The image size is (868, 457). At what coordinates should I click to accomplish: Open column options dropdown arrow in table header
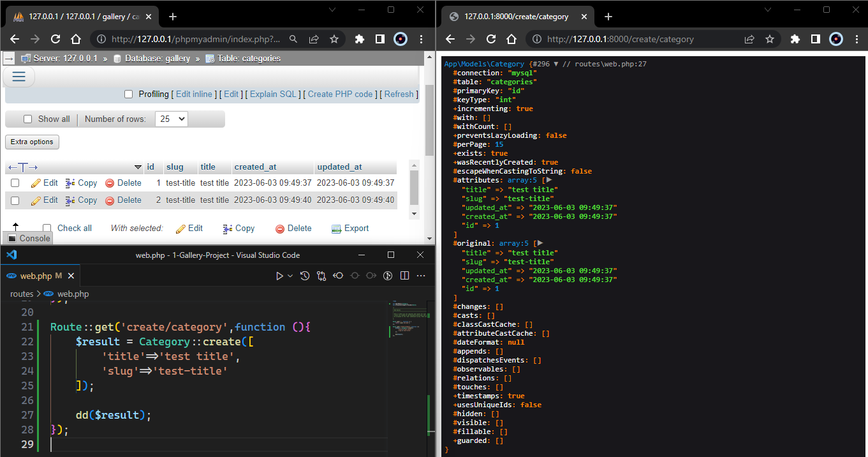click(138, 167)
